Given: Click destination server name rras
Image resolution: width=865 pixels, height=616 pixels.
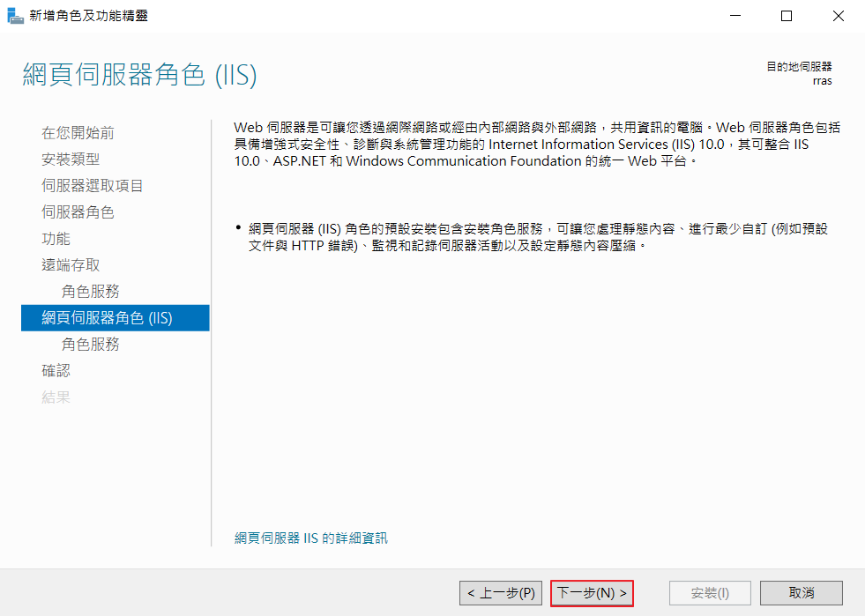Looking at the screenshot, I should [822, 81].
